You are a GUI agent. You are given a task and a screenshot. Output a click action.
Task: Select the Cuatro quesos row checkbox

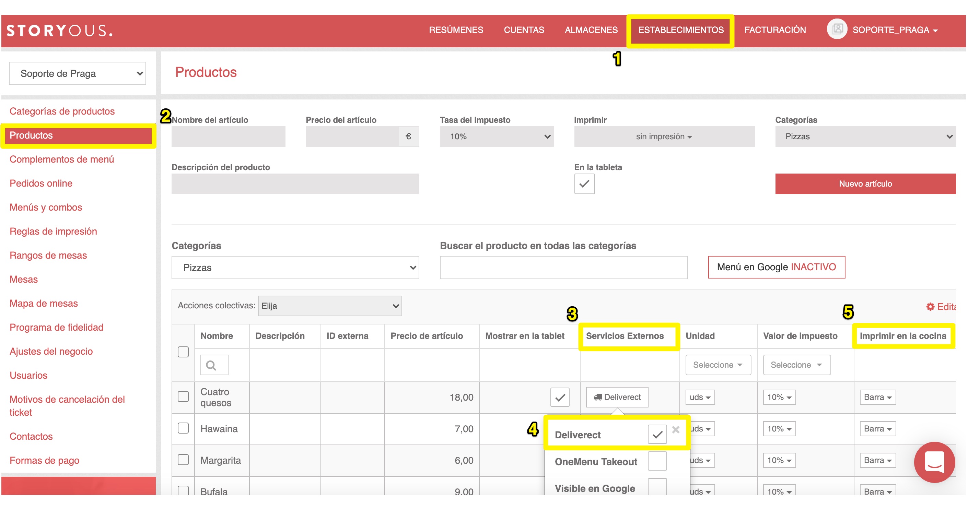click(183, 396)
